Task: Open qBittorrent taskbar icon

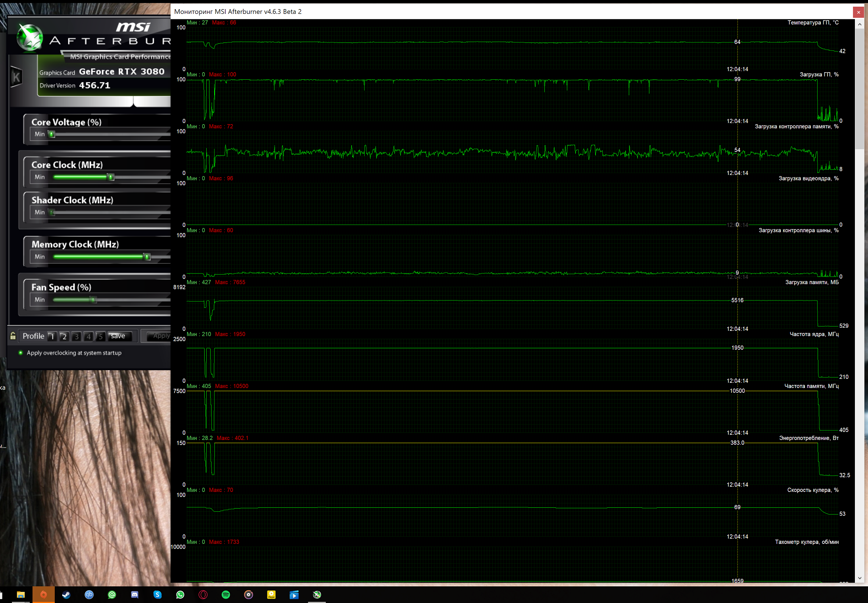Action: (x=89, y=595)
